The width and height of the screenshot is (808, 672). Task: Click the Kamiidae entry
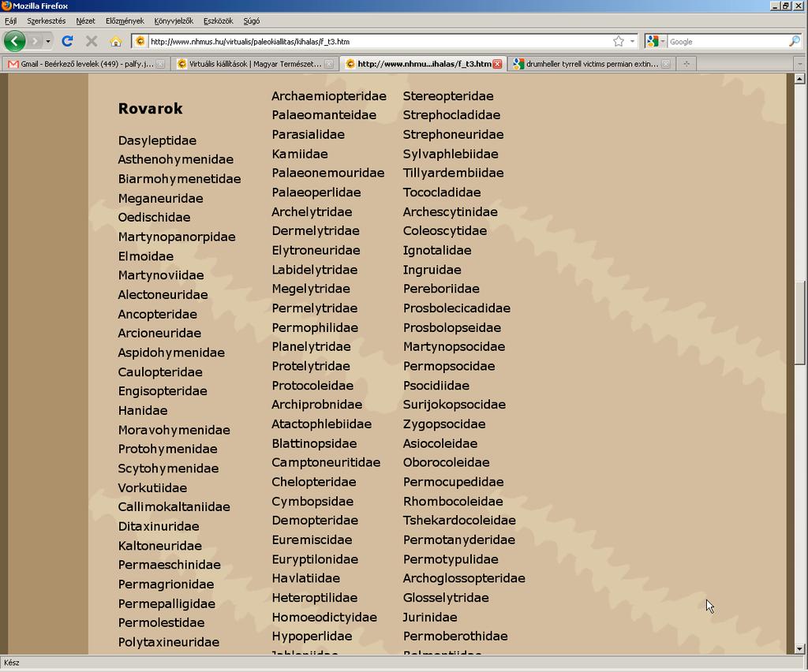click(300, 154)
